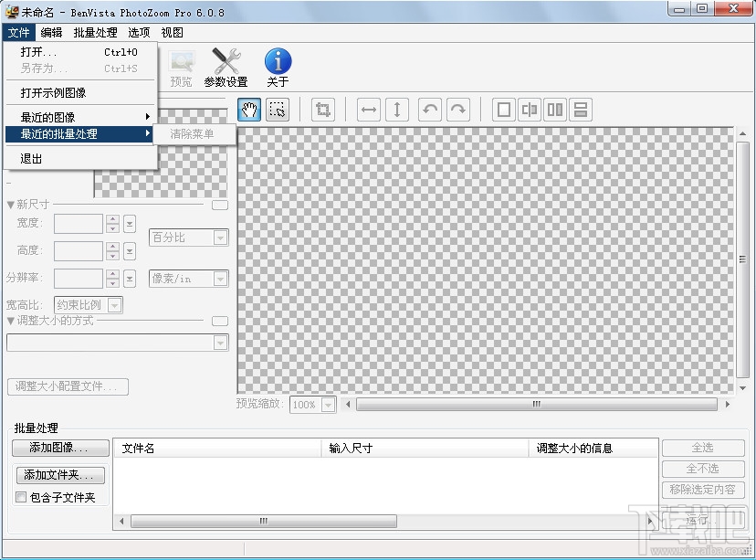Open 参数设置 parameter settings
This screenshot has height=560, width=756.
(x=224, y=64)
